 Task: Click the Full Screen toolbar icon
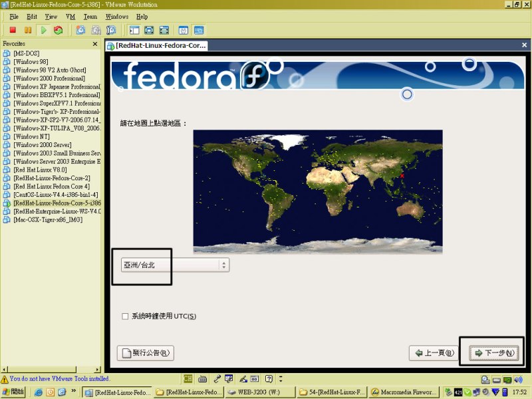click(x=149, y=30)
